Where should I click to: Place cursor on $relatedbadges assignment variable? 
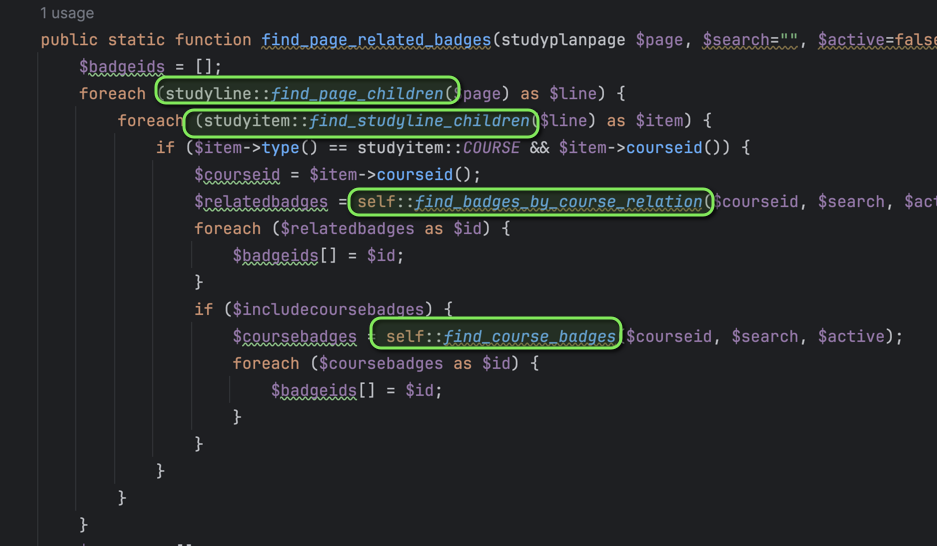coord(260,202)
